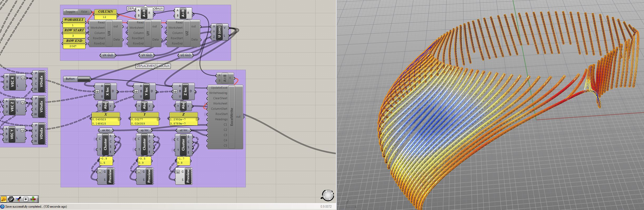Click the yellow Karamba spring widget icon
Image resolution: width=644 pixels, height=210 pixels.
pos(3,199)
